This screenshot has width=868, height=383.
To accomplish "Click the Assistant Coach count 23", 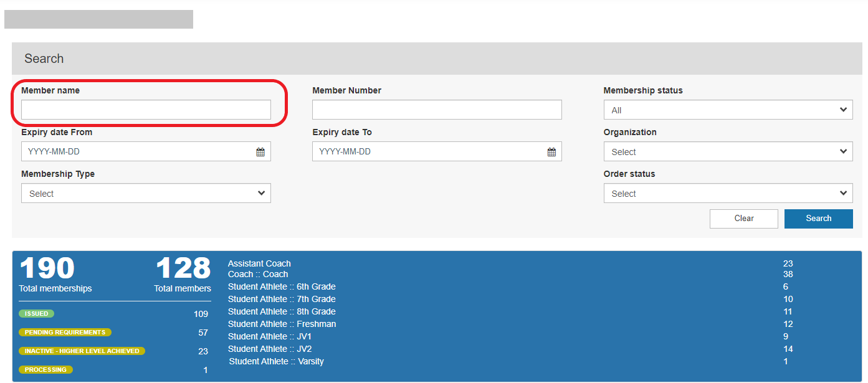I will pos(788,263).
